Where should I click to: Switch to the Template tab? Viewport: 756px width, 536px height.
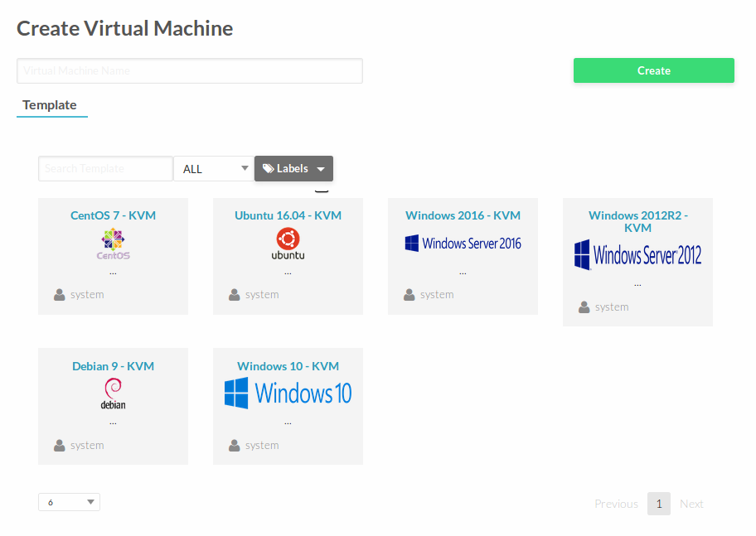tap(50, 105)
